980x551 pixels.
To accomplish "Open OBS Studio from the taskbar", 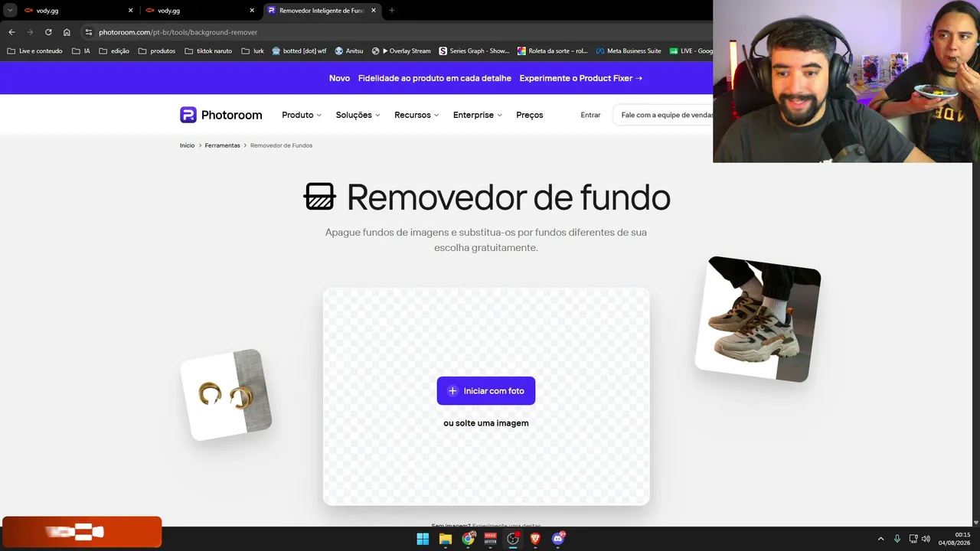I will (x=513, y=539).
